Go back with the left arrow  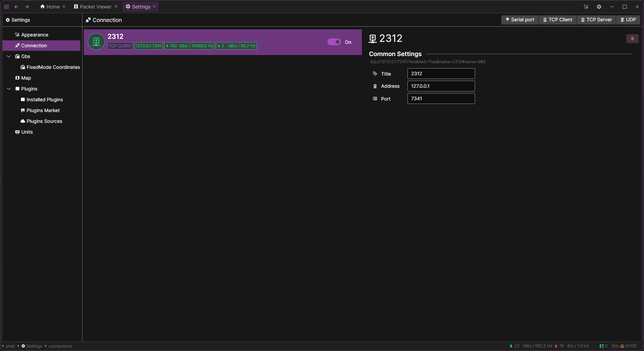click(x=16, y=7)
